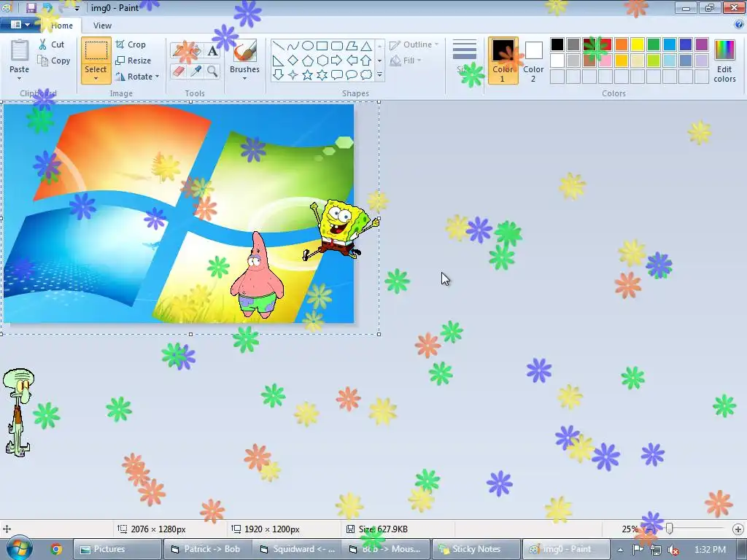This screenshot has width=747, height=560.
Task: Activate Color 2 background selector
Action: tap(533, 61)
